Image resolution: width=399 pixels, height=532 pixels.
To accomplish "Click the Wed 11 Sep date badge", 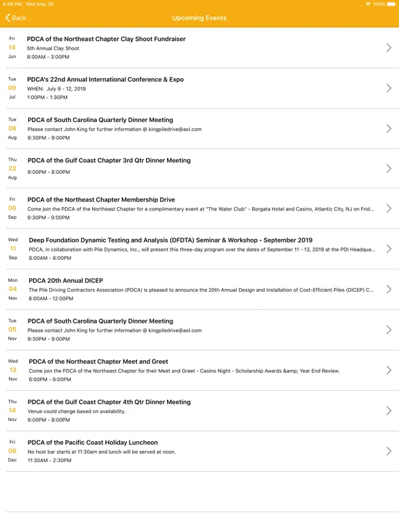I will click(x=13, y=249).
